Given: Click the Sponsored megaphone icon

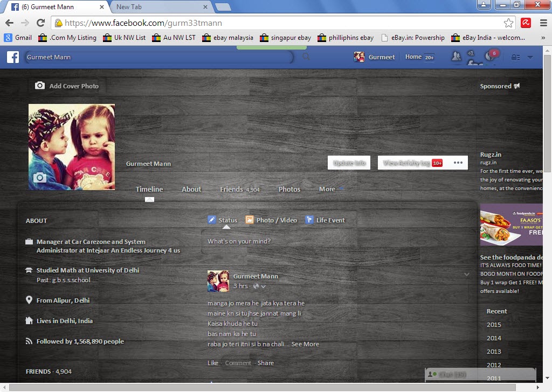Looking at the screenshot, I should click(x=516, y=86).
